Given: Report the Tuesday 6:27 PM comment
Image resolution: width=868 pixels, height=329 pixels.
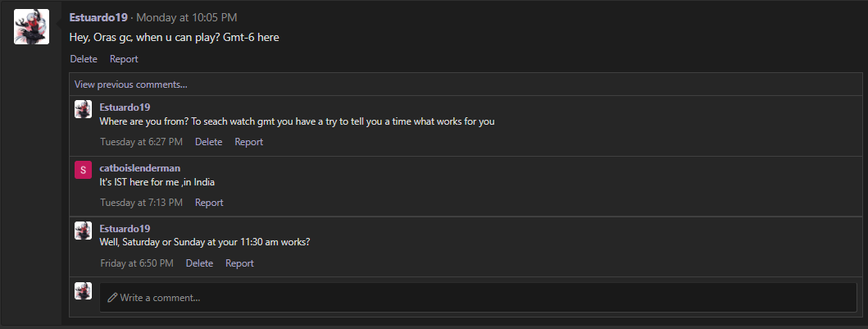Looking at the screenshot, I should coord(248,142).
